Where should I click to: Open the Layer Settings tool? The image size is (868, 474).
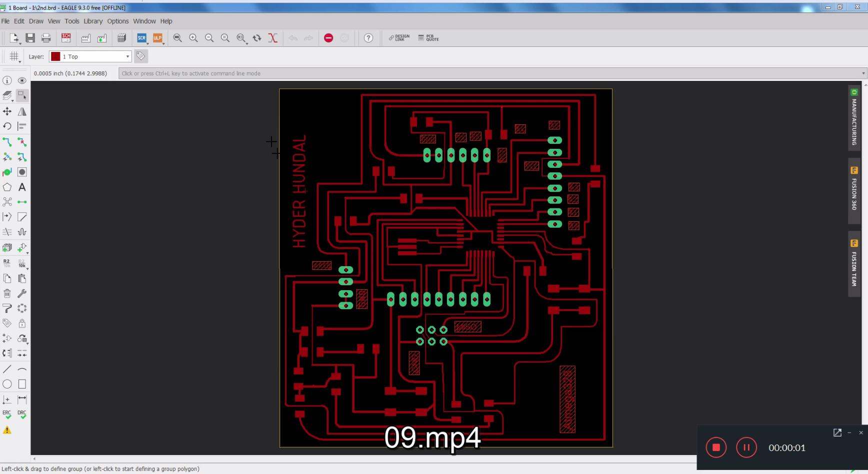pyautogui.click(x=7, y=95)
